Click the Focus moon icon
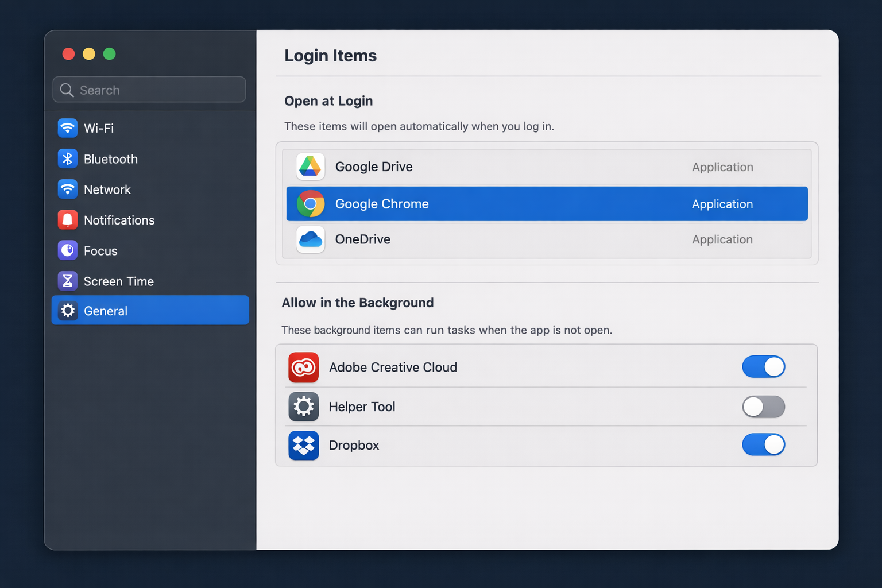The image size is (882, 588). 68,250
